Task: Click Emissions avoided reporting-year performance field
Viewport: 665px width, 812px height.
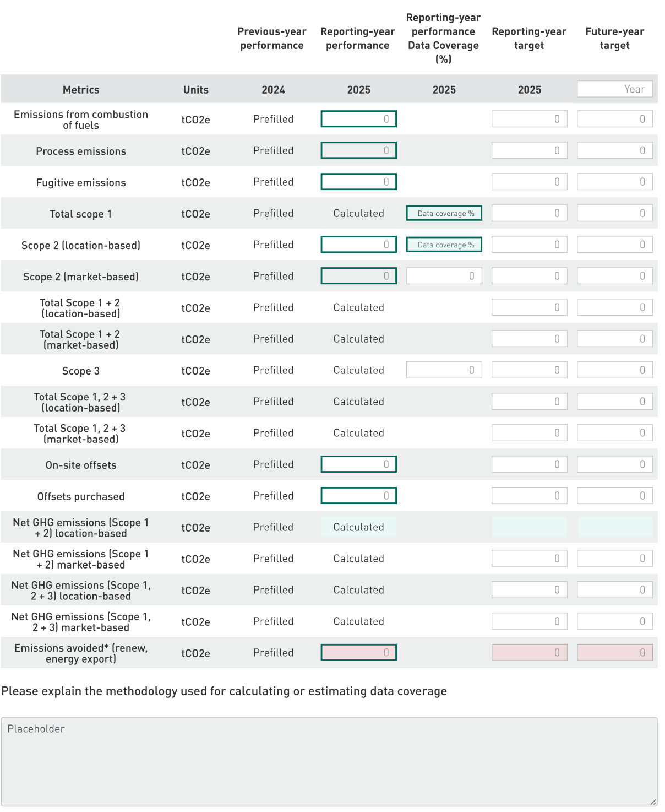Action: [x=358, y=653]
